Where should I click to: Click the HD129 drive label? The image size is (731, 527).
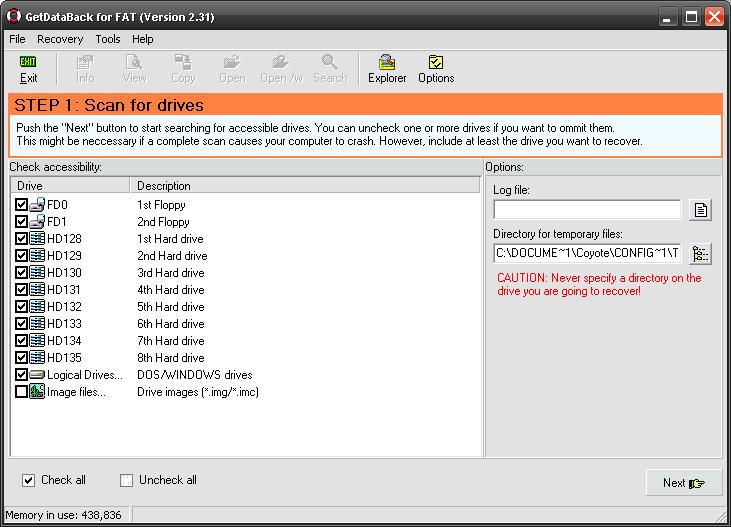(64, 256)
